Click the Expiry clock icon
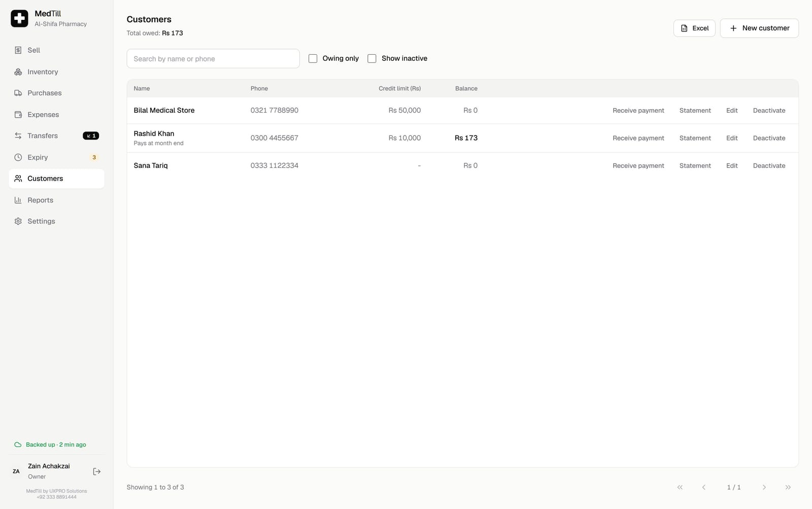812x509 pixels. click(x=18, y=157)
